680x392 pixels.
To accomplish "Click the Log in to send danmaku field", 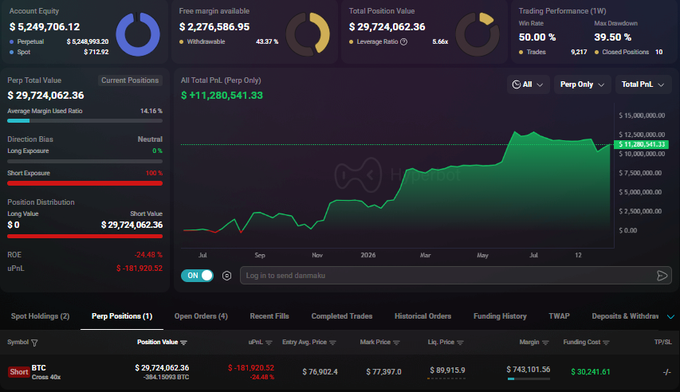I will click(456, 276).
